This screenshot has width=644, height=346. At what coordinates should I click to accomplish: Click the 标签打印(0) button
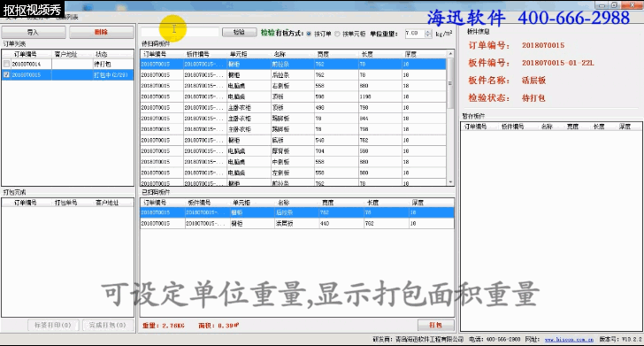click(x=52, y=325)
